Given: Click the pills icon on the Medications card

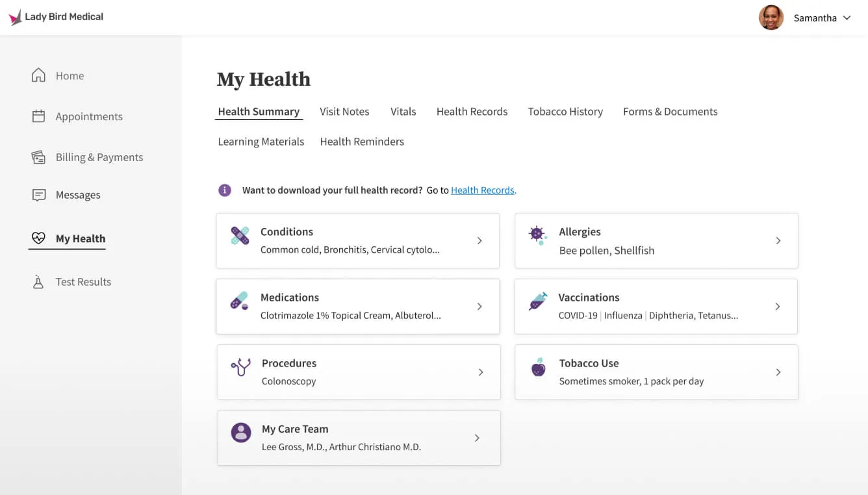Looking at the screenshot, I should pyautogui.click(x=240, y=301).
